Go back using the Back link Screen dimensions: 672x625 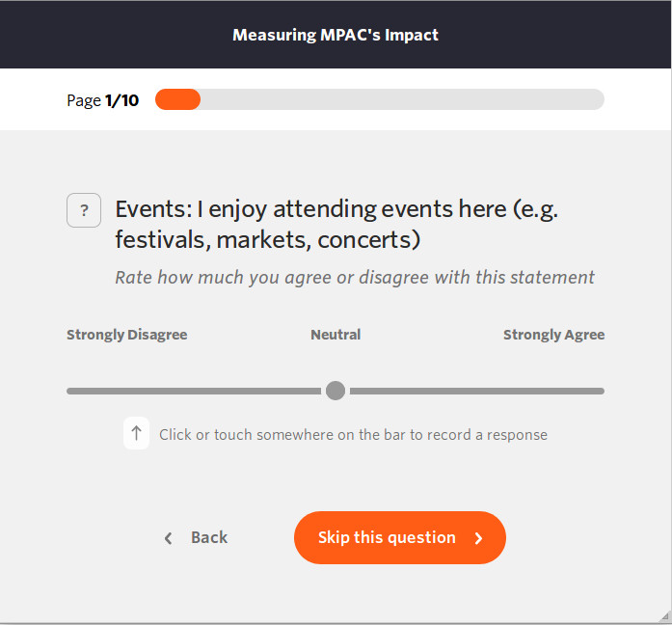[208, 538]
